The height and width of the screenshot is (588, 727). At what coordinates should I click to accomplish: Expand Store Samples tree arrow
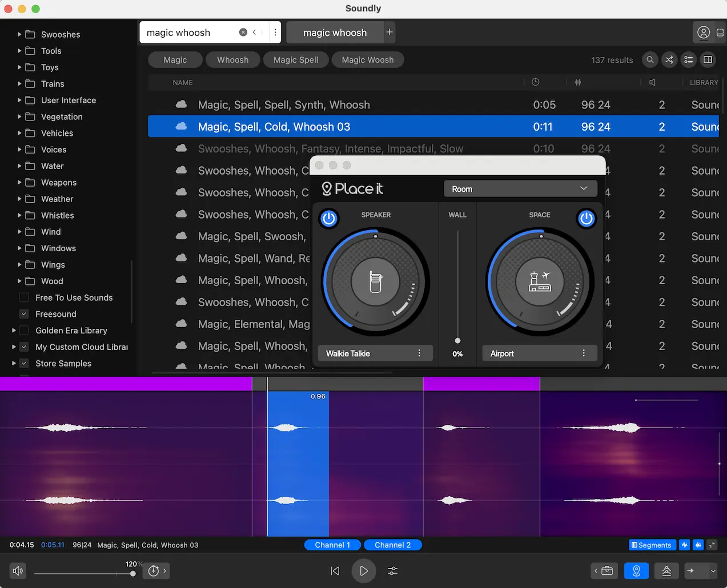tap(14, 363)
